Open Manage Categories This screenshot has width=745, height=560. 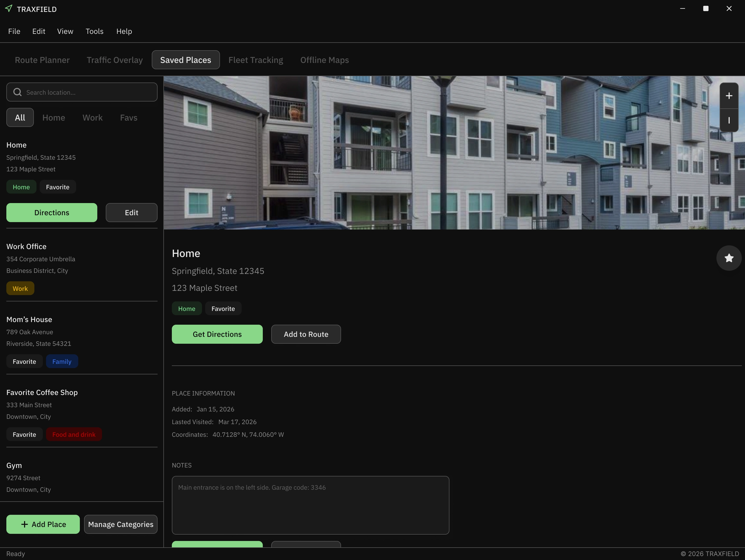(121, 524)
